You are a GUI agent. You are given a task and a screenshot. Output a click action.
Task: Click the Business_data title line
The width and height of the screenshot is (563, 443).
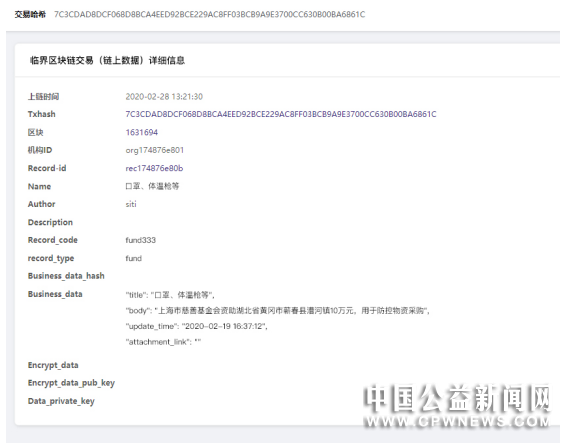(x=170, y=295)
